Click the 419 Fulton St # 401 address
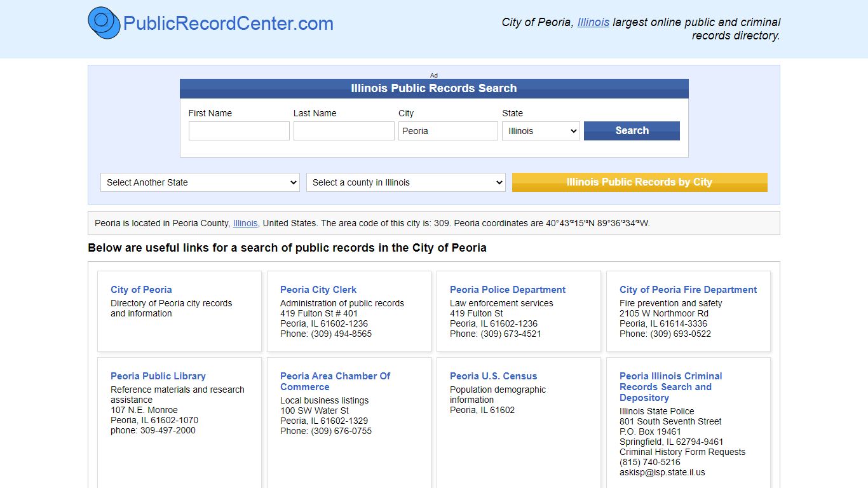 coord(319,313)
